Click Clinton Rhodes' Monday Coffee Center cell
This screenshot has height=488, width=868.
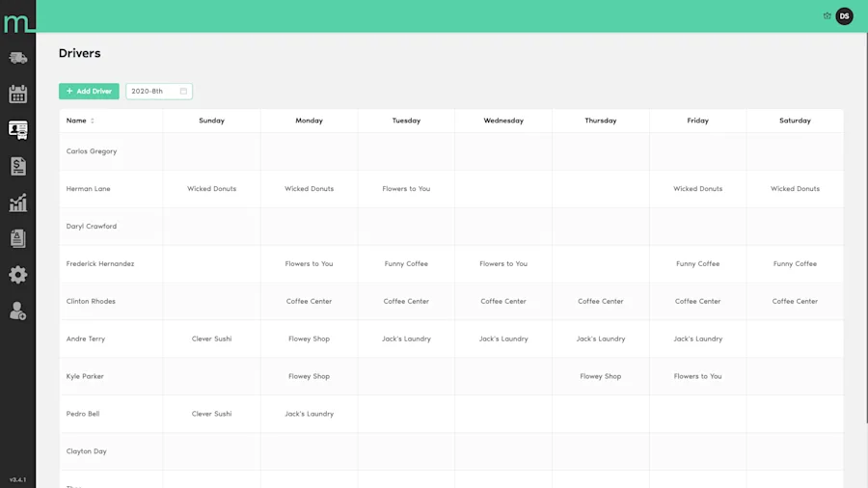tap(309, 302)
